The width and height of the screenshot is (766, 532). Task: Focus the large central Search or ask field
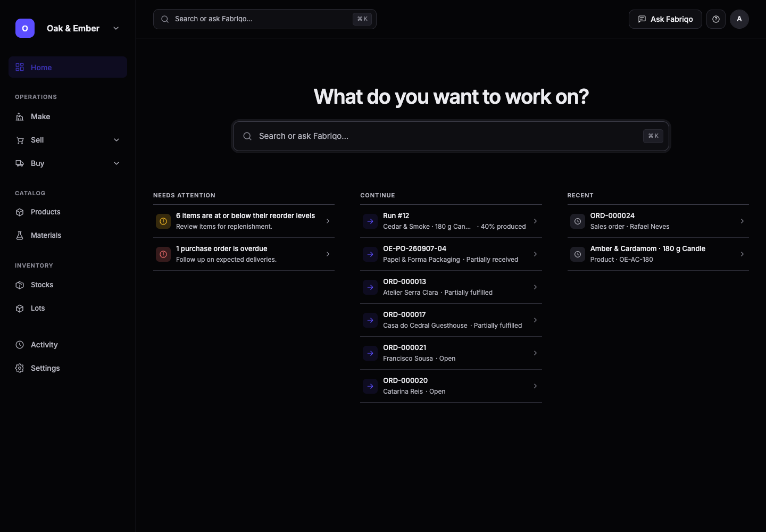[451, 136]
